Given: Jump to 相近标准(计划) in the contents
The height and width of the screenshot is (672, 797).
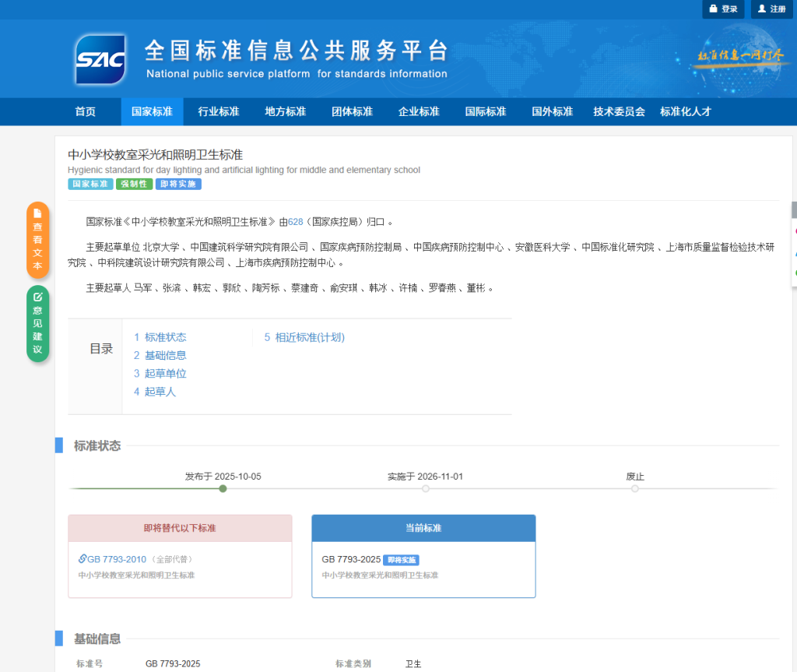Looking at the screenshot, I should (304, 337).
